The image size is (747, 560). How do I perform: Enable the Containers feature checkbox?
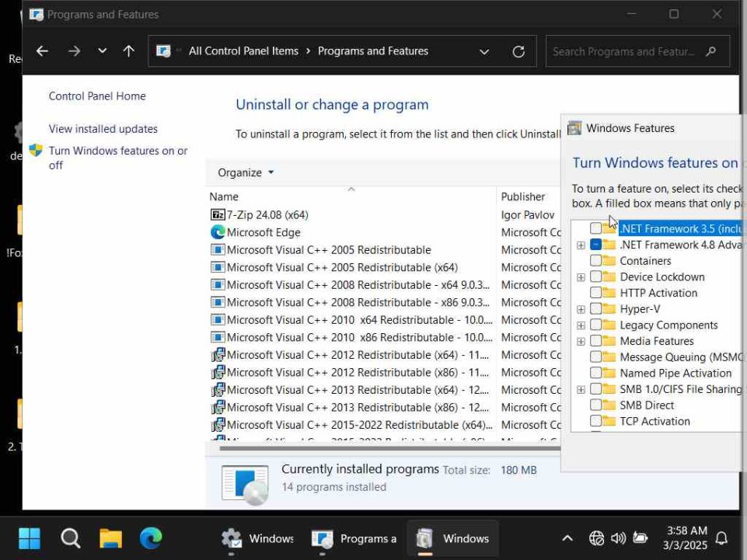tap(595, 260)
